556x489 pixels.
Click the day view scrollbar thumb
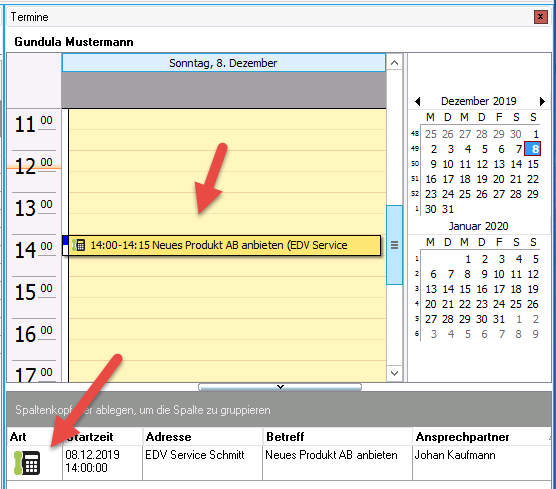(394, 245)
